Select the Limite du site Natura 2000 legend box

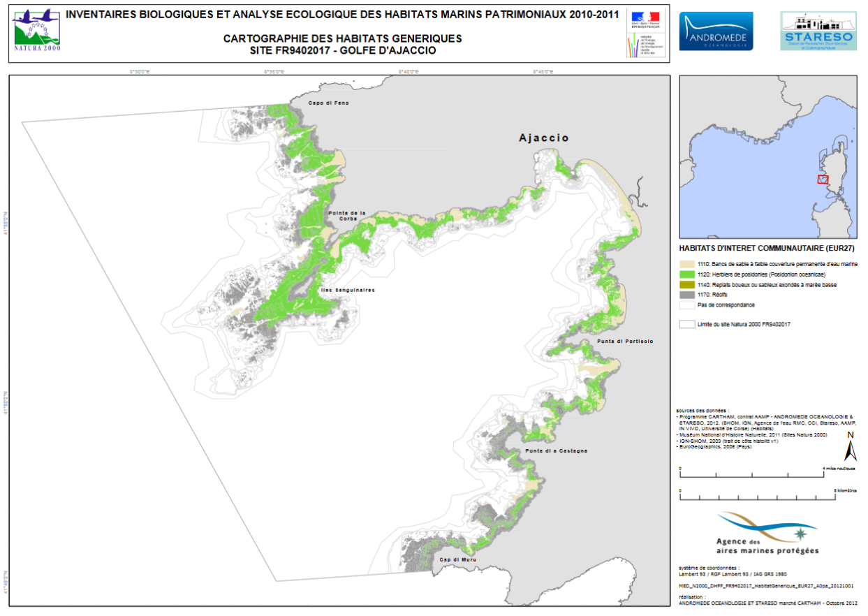(686, 325)
